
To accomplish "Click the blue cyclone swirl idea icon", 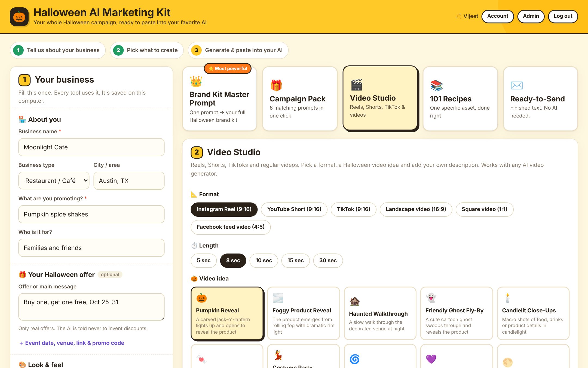I will 354,359.
